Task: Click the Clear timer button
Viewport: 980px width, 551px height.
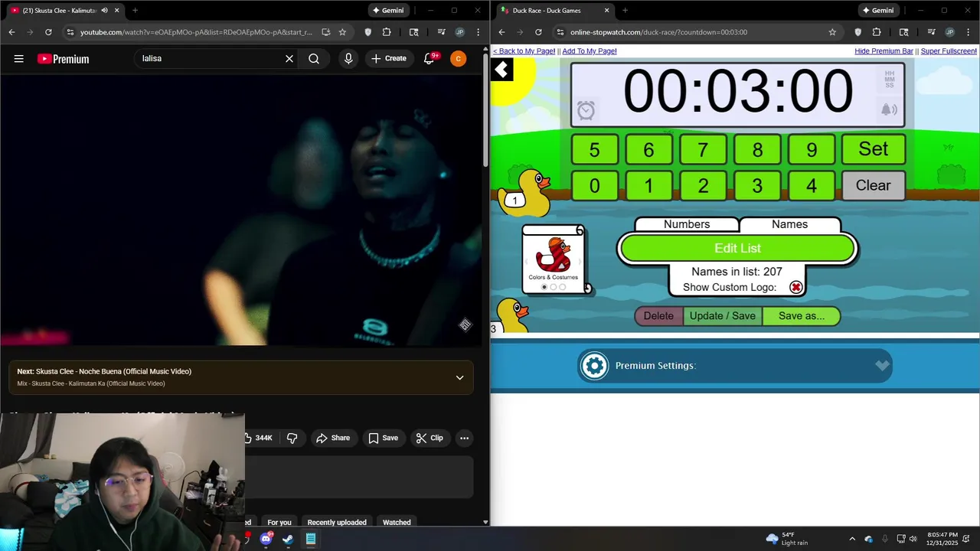Action: [873, 185]
